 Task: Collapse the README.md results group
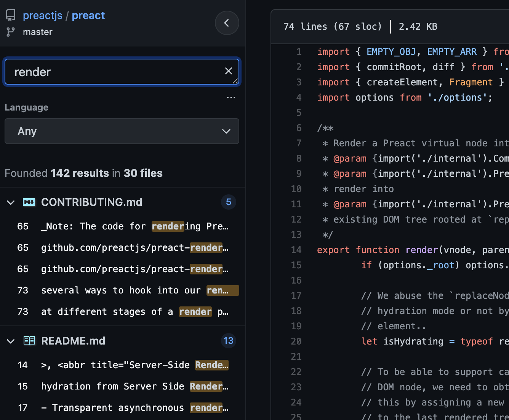[x=10, y=341]
